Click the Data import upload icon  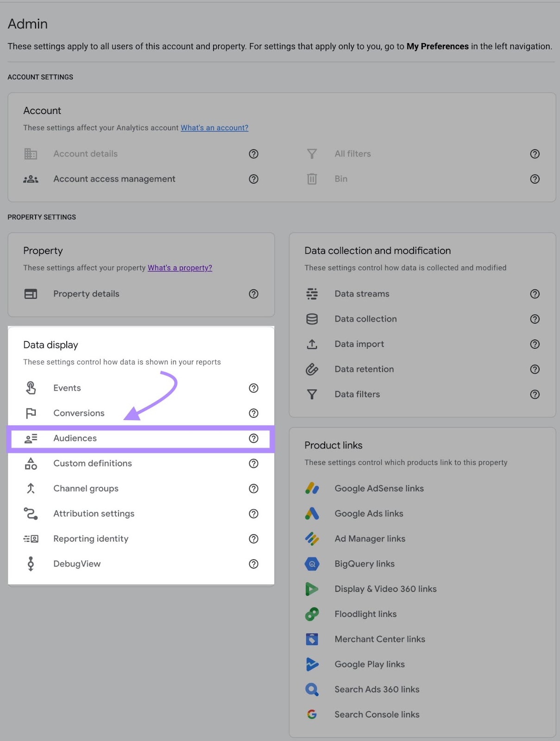coord(312,344)
